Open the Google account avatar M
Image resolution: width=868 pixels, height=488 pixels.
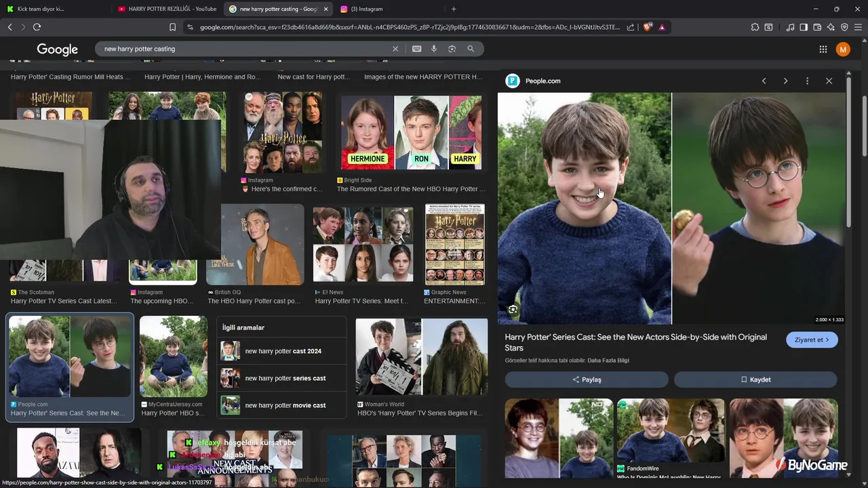coord(843,49)
